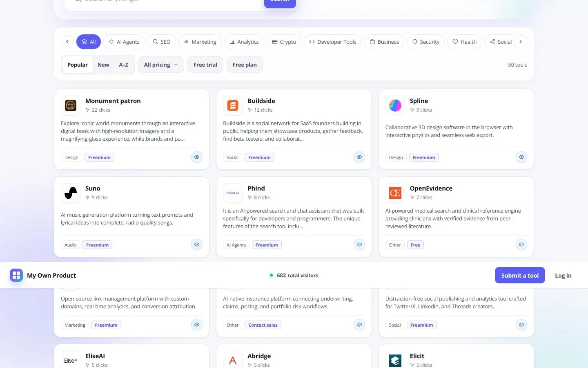Preview the OpenEvidence card via eye icon
Screen dimensions: 588x368
(x=521, y=245)
